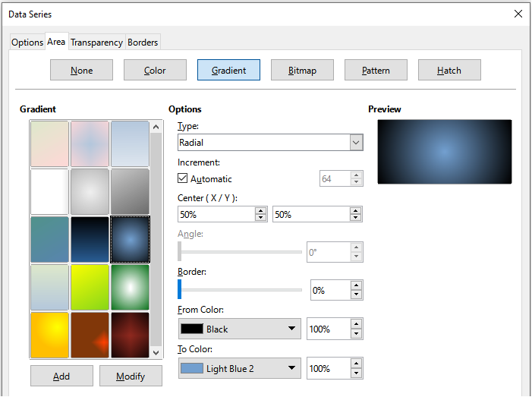Choose the Bitmap fill button

pos(302,71)
